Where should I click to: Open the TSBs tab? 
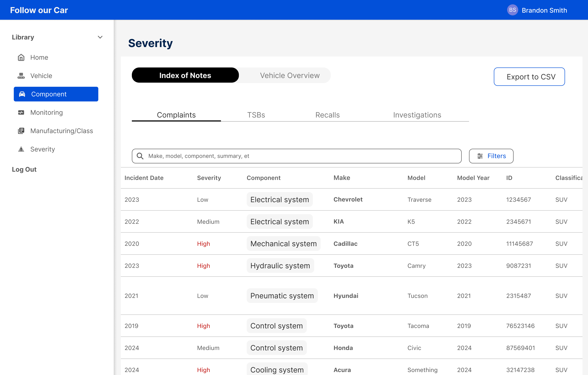pos(256,115)
